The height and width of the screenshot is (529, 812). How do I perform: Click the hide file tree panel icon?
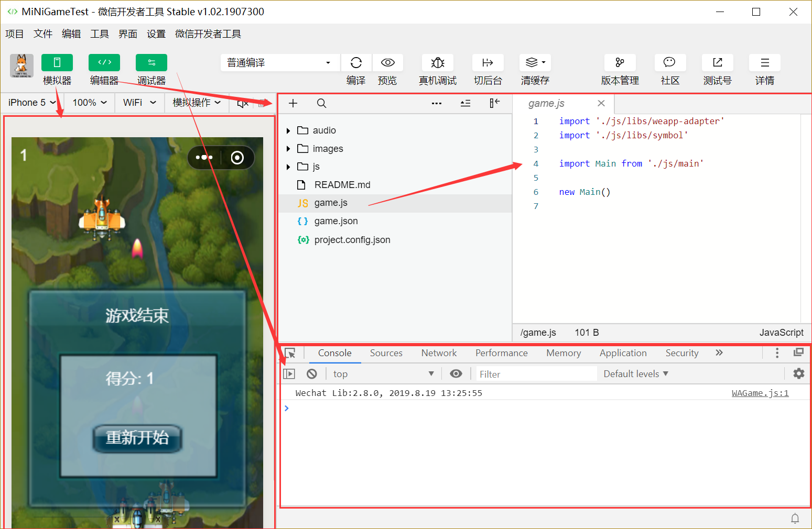tap(494, 103)
